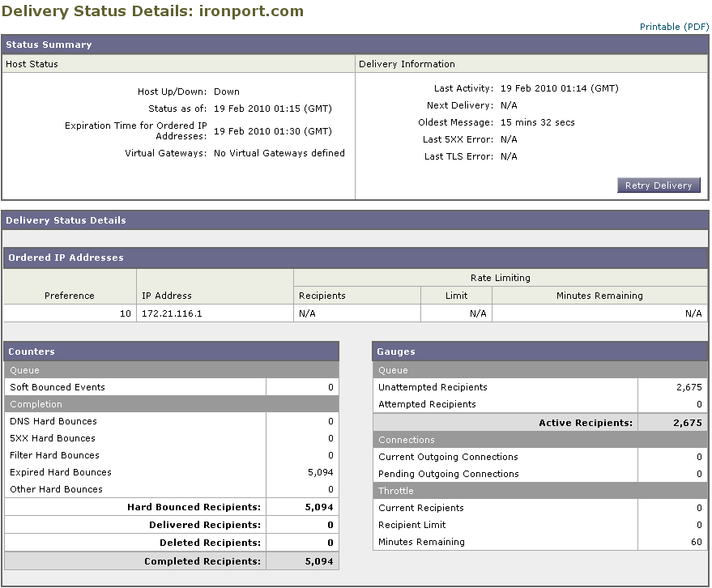Image resolution: width=712 pixels, height=588 pixels.
Task: Select Expired Hard Bounces value 5,094
Action: point(321,472)
